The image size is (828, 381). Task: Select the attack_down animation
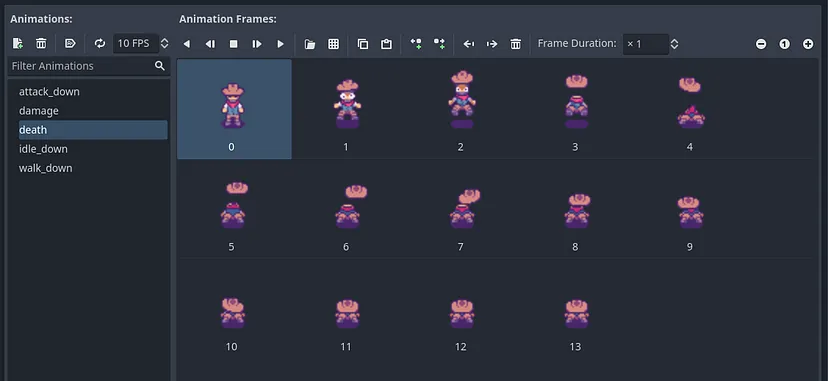tap(93, 92)
